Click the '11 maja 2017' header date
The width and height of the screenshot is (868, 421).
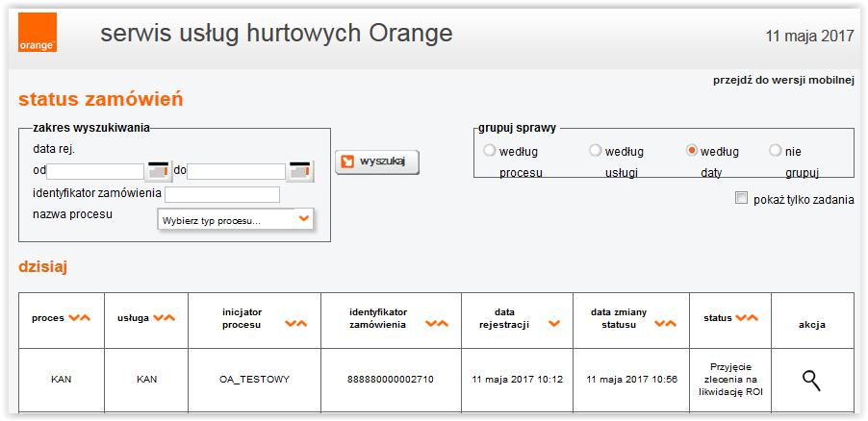tap(810, 37)
